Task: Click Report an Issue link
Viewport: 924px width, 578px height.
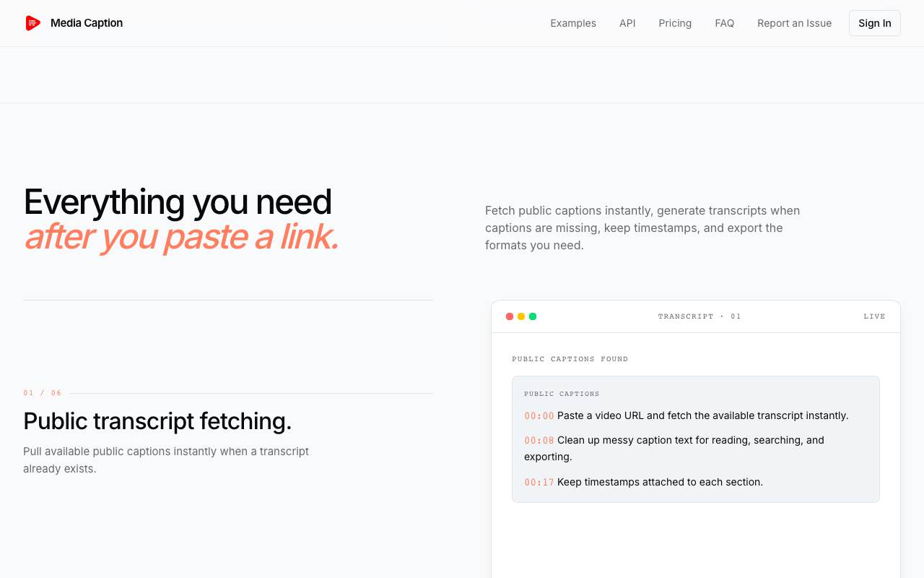Action: (794, 23)
